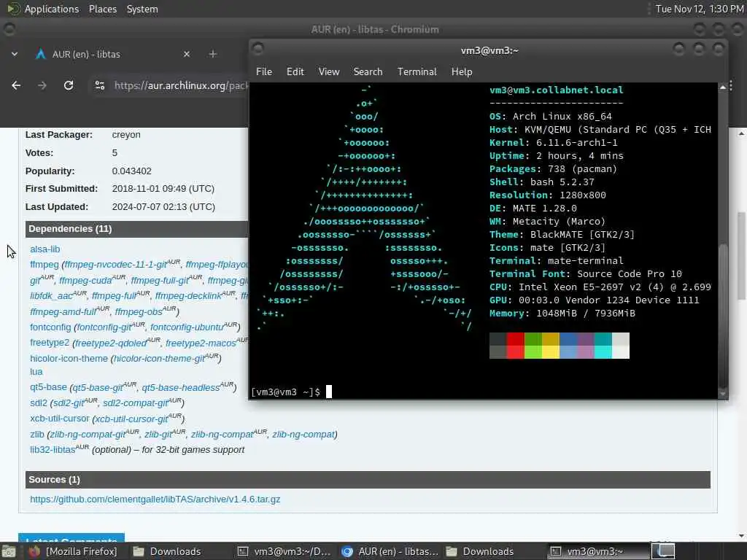This screenshot has height=560, width=747.
Task: Open the qt5-base-headless AUR link
Action: (x=181, y=387)
